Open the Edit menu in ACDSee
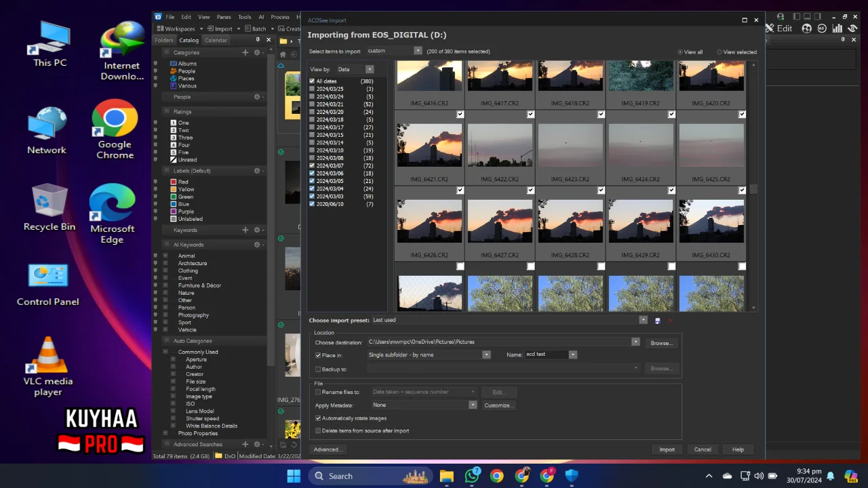This screenshot has height=488, width=868. coord(186,17)
